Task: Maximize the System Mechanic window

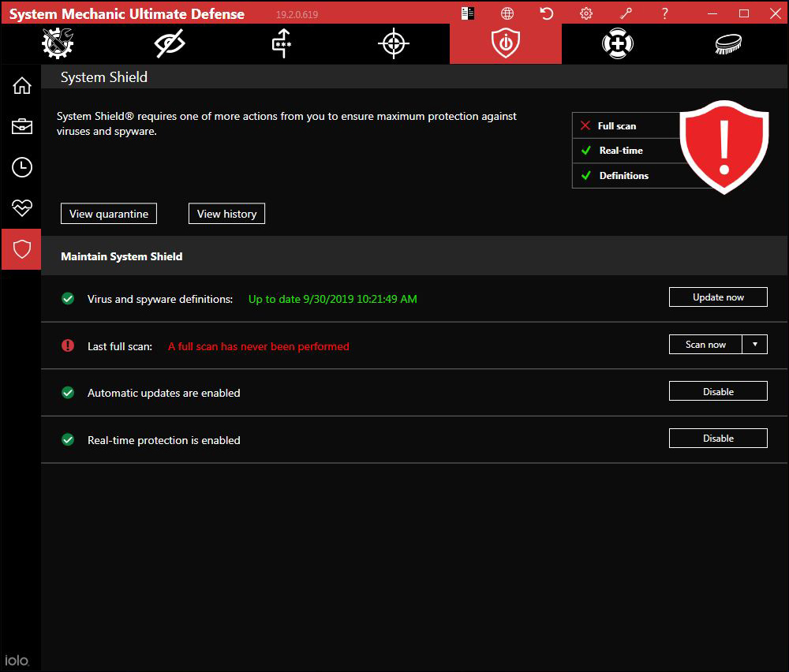Action: (744, 13)
